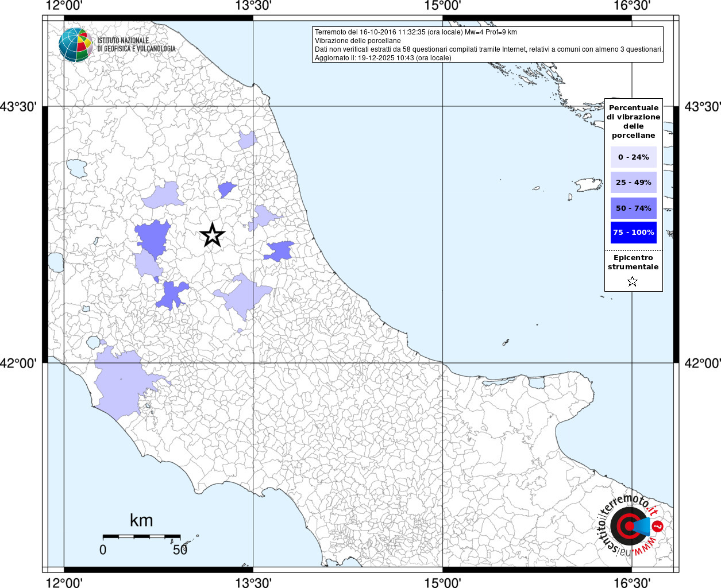Screen dimensions: 721x588
Task: Pick the 50 - 74% legend swatch
Action: coord(633,208)
